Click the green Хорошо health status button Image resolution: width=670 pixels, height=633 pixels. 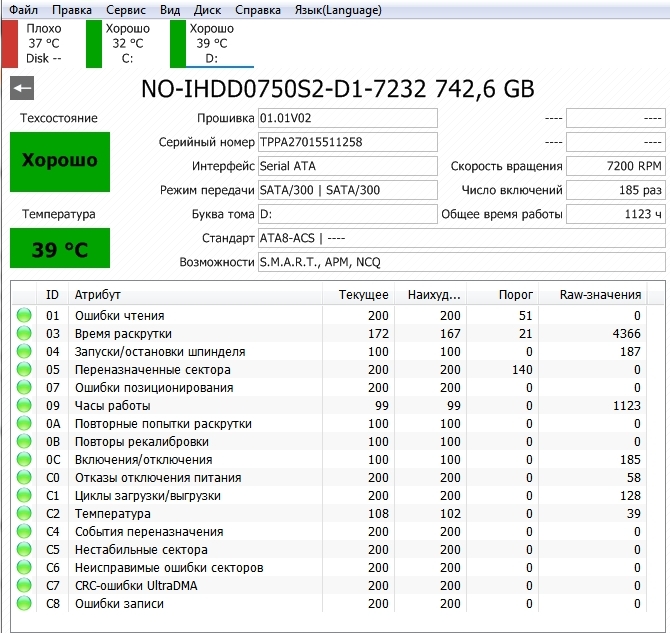click(x=60, y=162)
